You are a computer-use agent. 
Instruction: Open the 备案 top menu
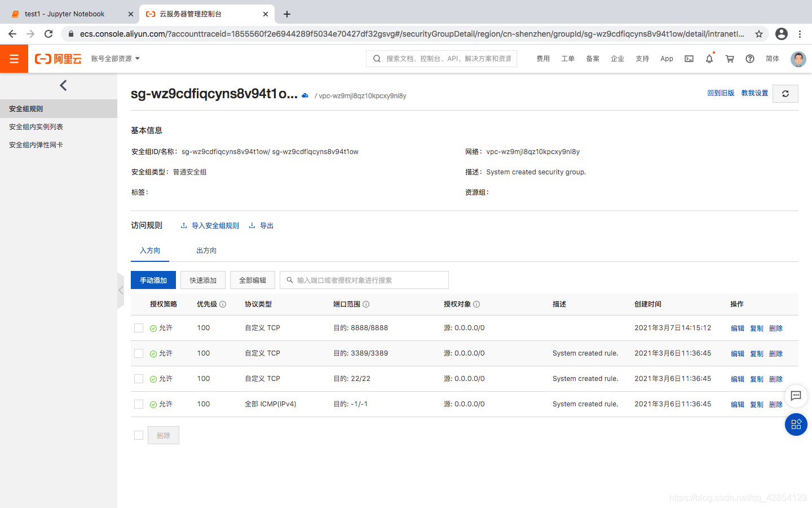coord(593,59)
